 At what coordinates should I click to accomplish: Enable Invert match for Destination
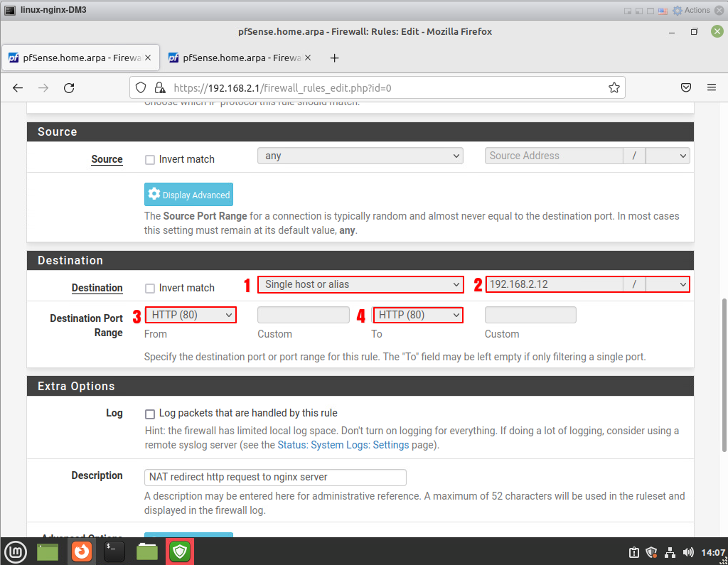pyautogui.click(x=150, y=289)
